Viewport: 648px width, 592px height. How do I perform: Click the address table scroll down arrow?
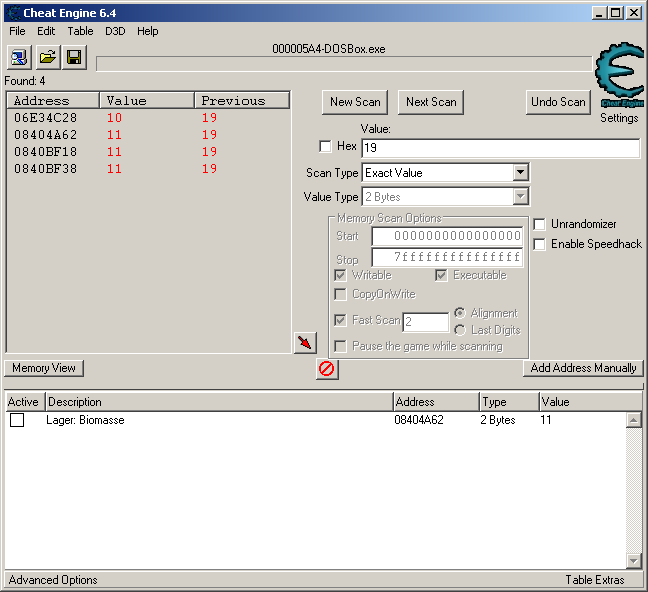click(634, 561)
